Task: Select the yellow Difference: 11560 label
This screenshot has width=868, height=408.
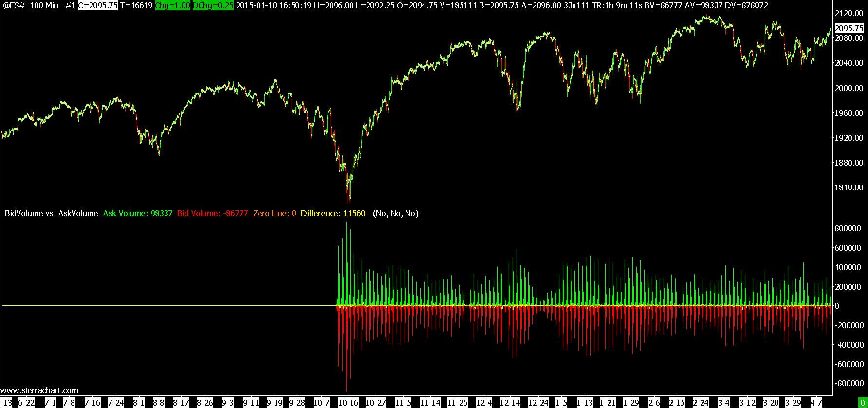Action: coord(333,213)
